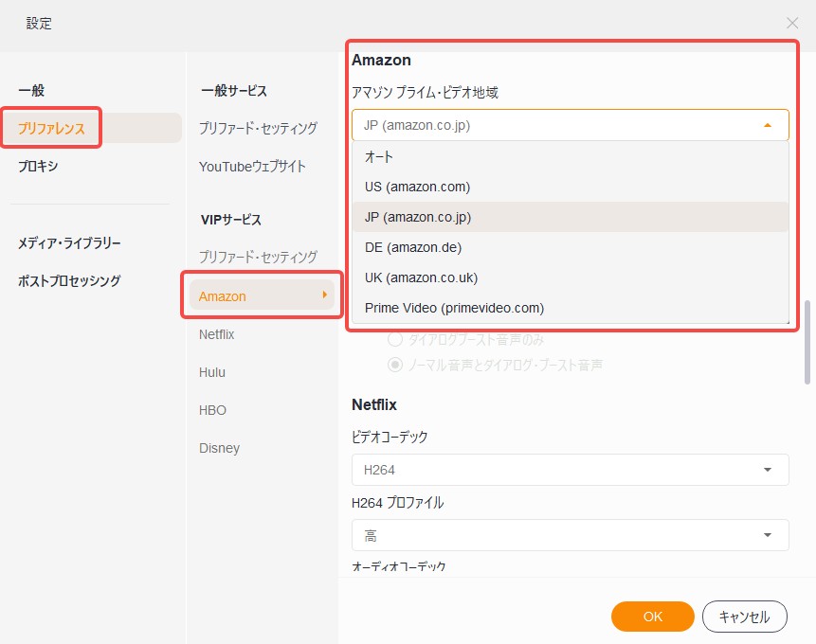Click the ビデオコーデック label
This screenshot has height=644, width=816.
pyautogui.click(x=390, y=437)
